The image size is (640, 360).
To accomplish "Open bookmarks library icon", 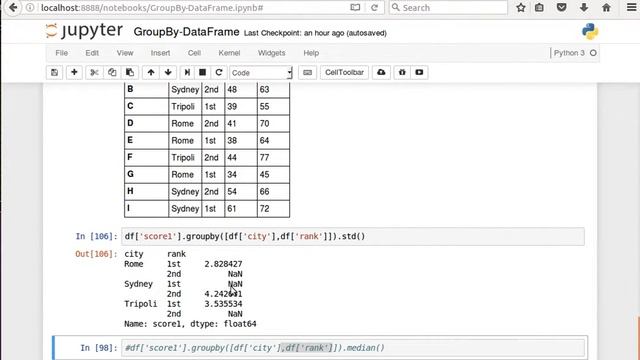I will 539,7.
